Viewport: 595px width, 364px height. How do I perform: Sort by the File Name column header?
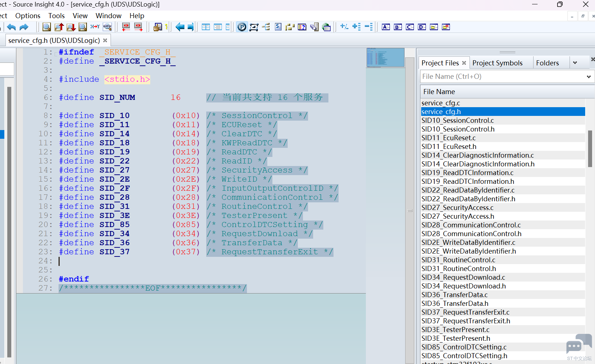(507, 92)
